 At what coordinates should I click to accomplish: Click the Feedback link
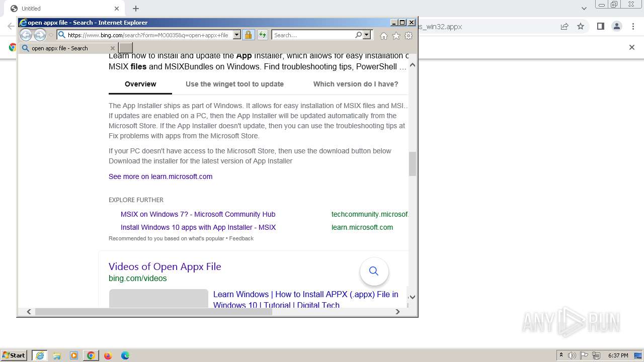242,238
